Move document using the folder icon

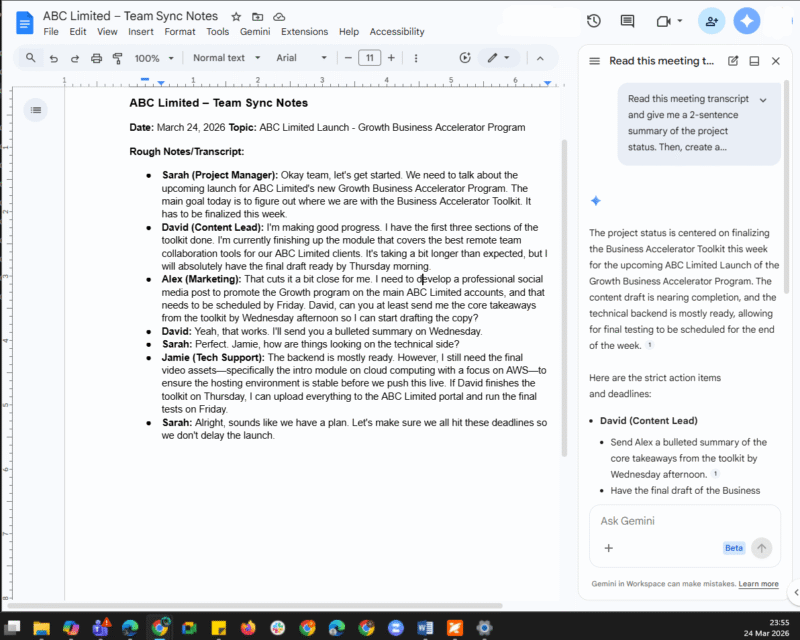[x=258, y=17]
